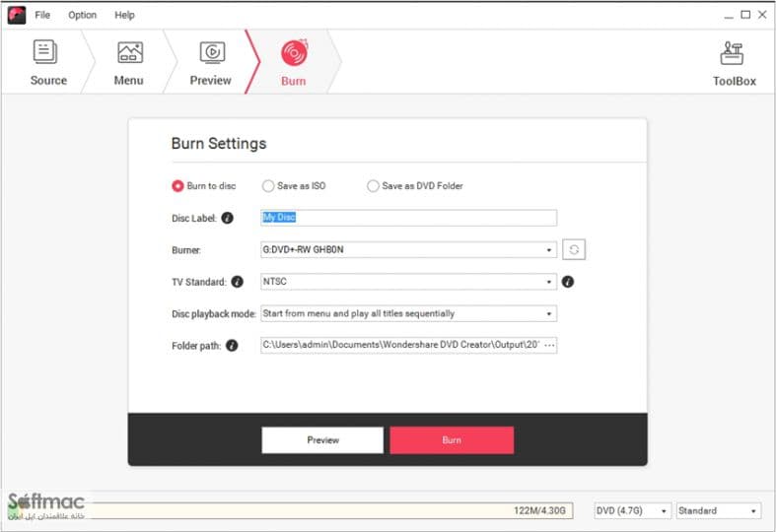This screenshot has width=776, height=532.
Task: Open the Help menu
Action: click(x=124, y=15)
